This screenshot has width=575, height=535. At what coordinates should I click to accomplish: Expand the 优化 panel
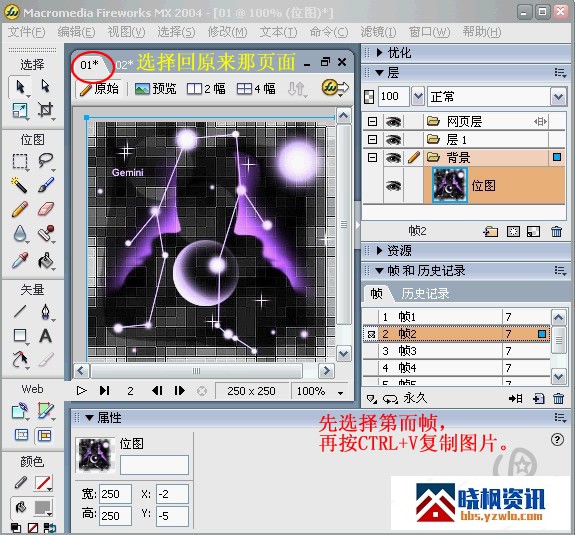click(x=380, y=53)
